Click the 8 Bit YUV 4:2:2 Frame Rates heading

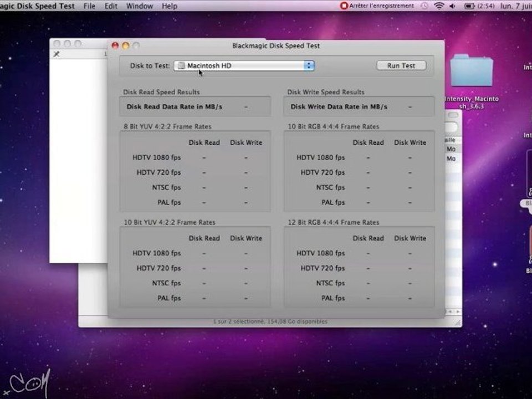pyautogui.click(x=167, y=126)
